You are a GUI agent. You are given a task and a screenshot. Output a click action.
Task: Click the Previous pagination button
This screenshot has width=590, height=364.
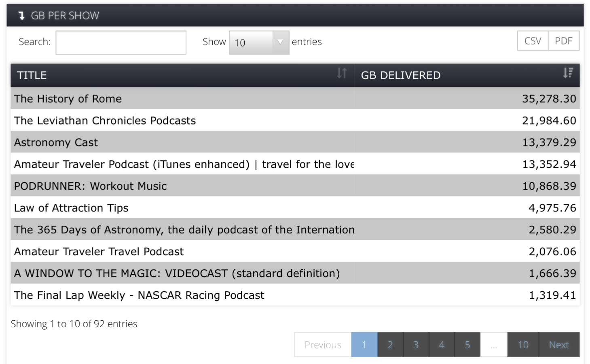(323, 345)
